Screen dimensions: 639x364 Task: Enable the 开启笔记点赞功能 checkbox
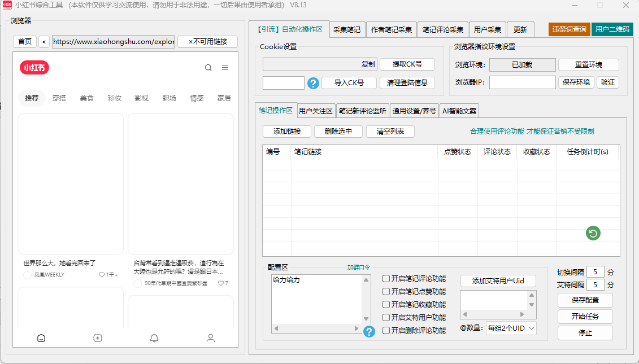pyautogui.click(x=385, y=291)
